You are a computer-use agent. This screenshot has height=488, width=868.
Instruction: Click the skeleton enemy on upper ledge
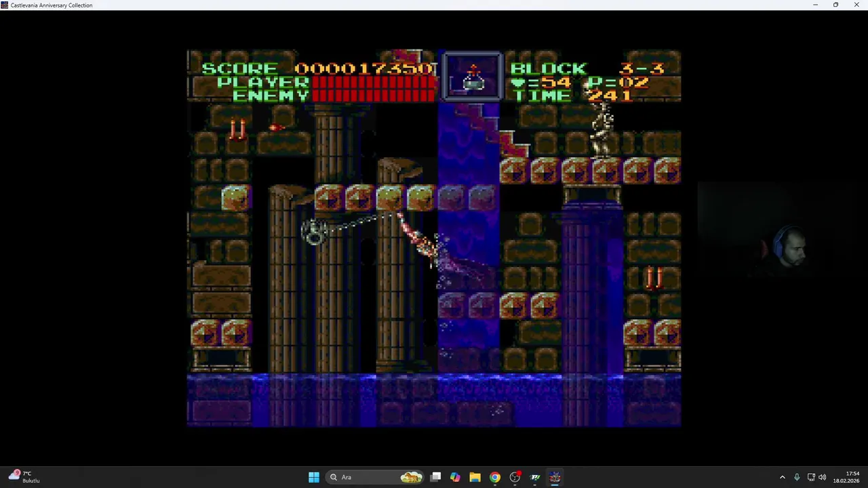[x=601, y=130]
